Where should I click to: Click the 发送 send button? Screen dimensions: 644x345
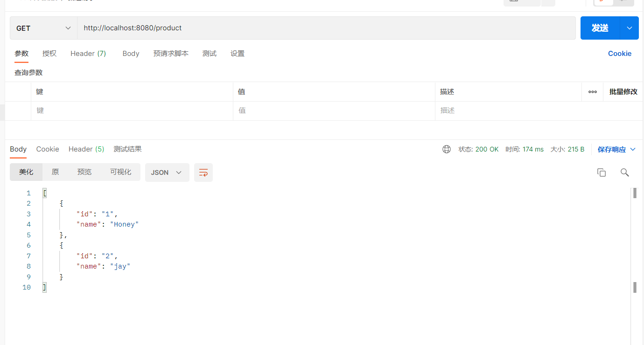coord(600,28)
